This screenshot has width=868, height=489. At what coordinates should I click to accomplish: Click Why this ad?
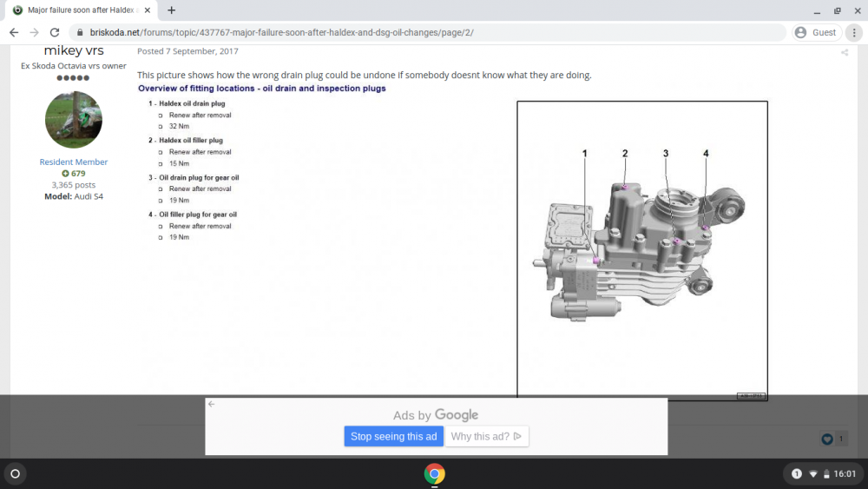tap(487, 436)
